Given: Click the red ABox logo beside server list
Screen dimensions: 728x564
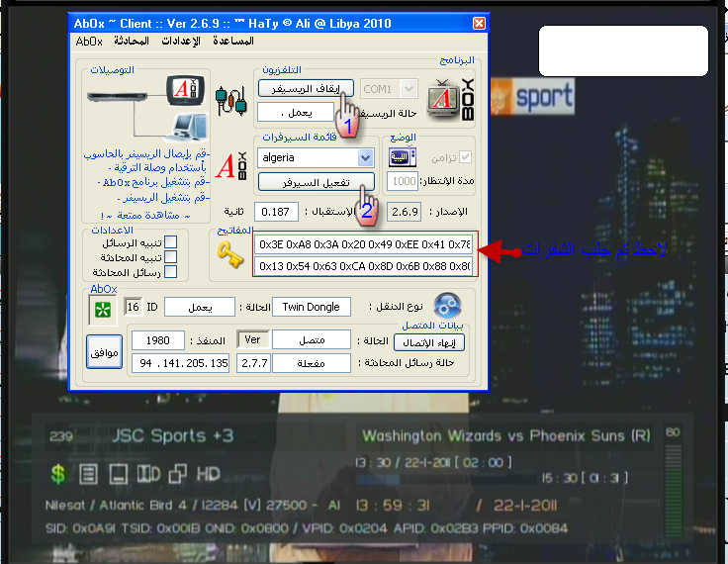Looking at the screenshot, I should pos(231,165).
